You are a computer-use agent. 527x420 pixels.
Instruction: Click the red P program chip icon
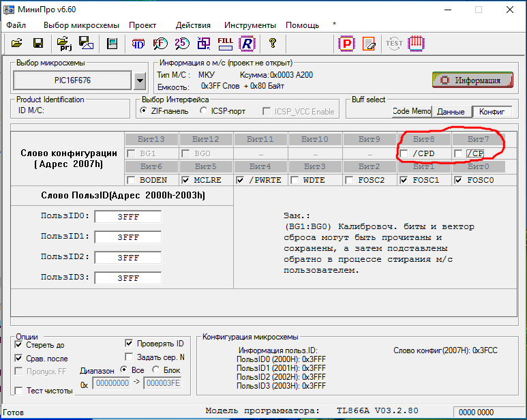click(347, 44)
